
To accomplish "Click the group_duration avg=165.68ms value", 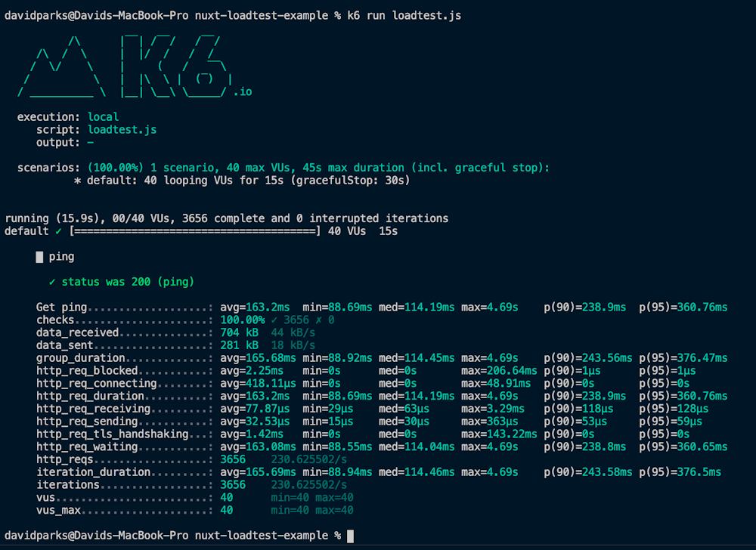I will 258,358.
